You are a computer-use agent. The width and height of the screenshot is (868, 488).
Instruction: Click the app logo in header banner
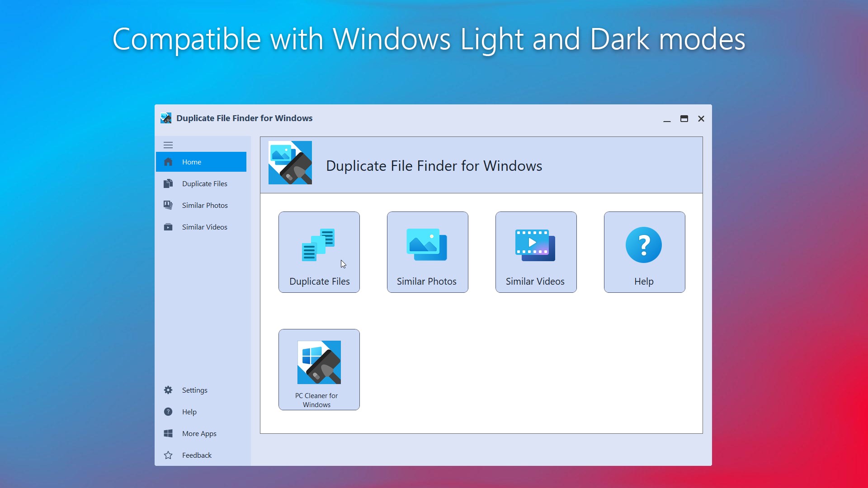point(290,163)
